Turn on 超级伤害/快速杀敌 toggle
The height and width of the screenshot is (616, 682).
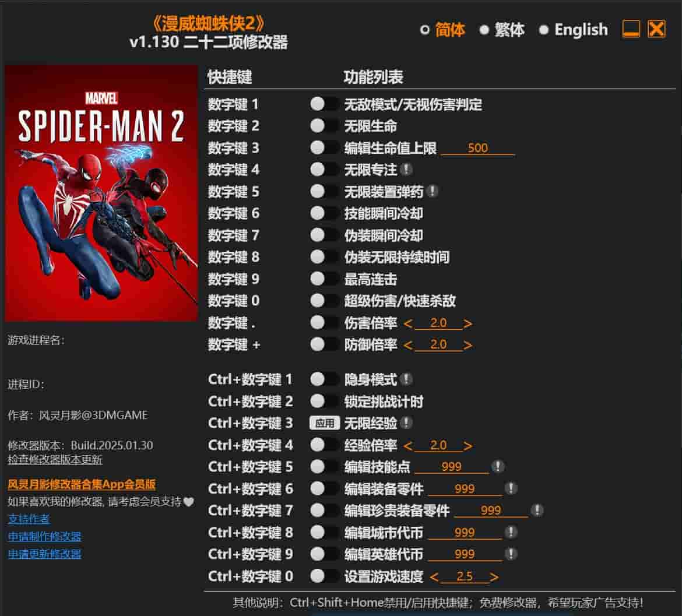click(x=324, y=300)
